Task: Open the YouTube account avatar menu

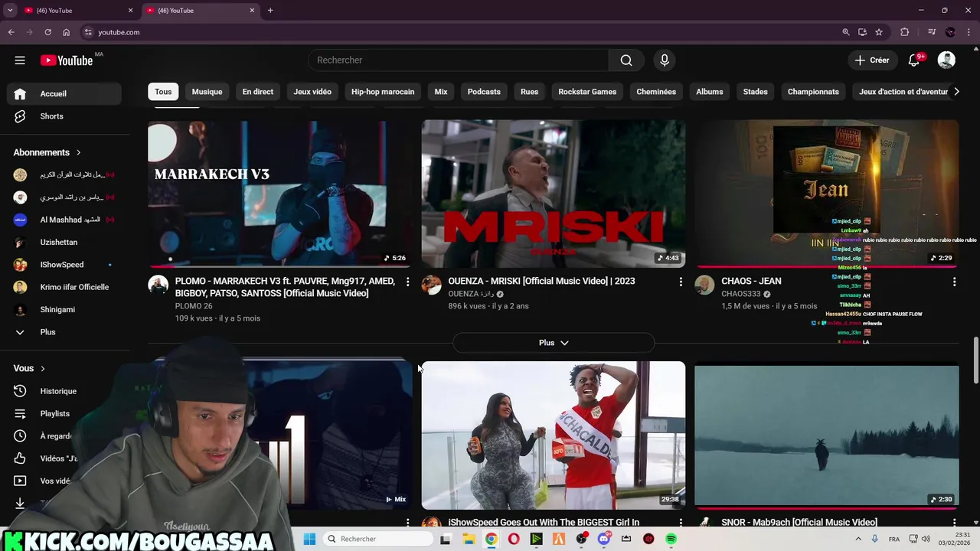Action: pyautogui.click(x=946, y=60)
